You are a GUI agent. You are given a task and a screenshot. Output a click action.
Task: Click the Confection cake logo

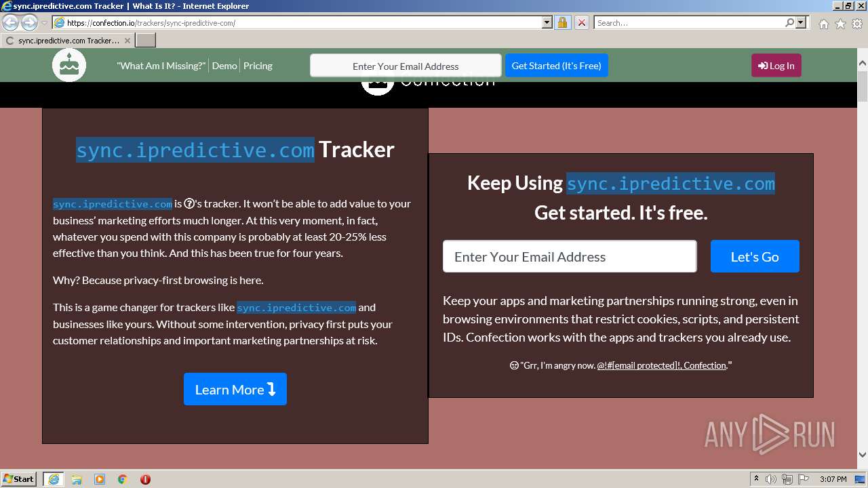pyautogui.click(x=69, y=66)
